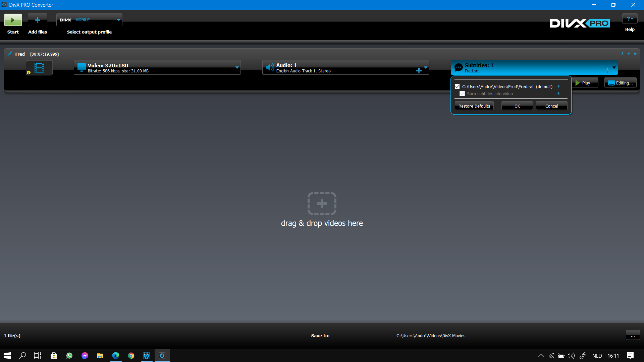The height and width of the screenshot is (362, 644).
Task: Click the pencil icon beside Fred title
Action: 10,54
